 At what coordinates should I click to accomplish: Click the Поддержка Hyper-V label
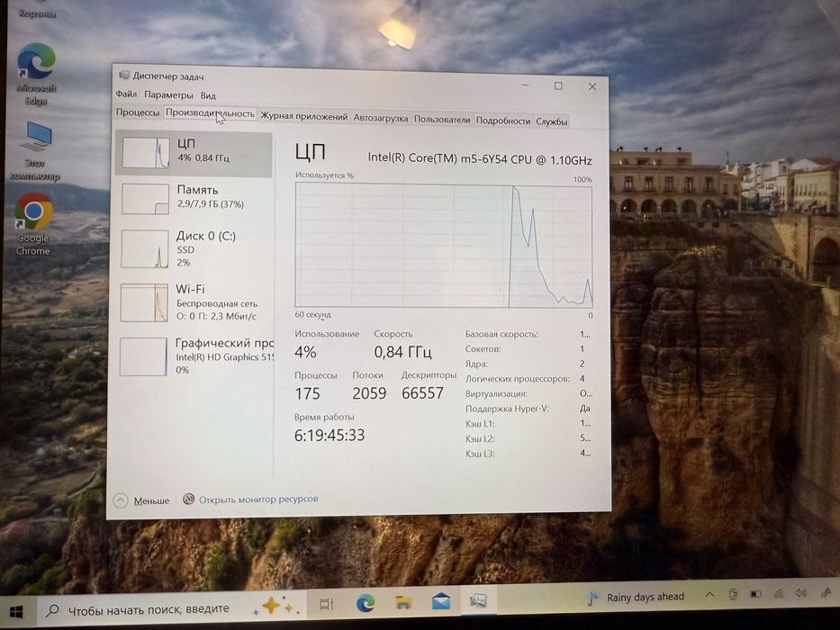(x=507, y=409)
